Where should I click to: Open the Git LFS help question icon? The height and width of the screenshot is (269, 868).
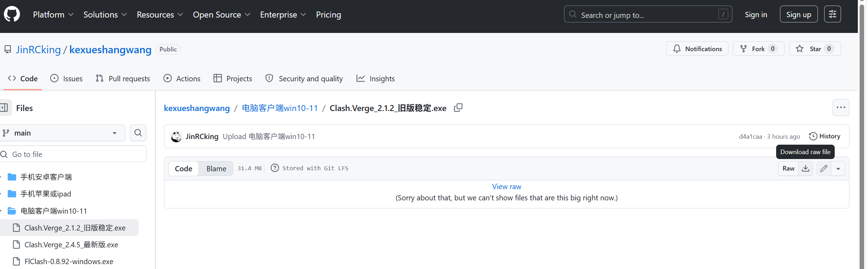click(275, 168)
